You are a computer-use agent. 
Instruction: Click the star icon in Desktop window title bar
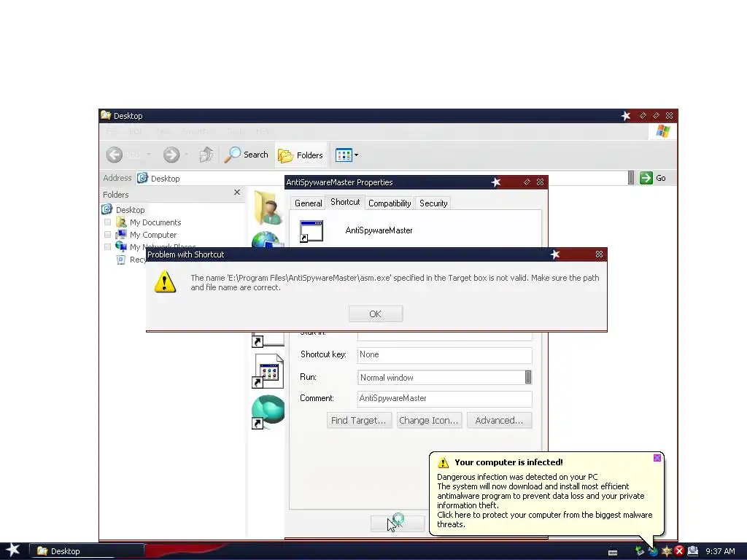point(626,116)
